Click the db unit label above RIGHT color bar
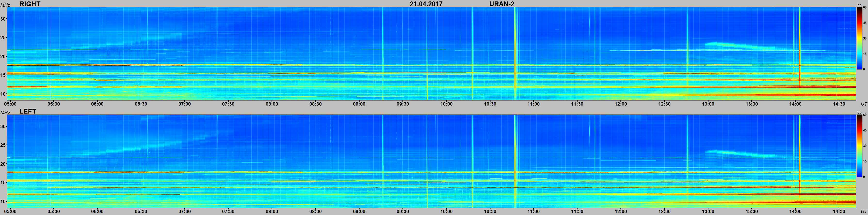The image size is (868, 215). [x=859, y=5]
